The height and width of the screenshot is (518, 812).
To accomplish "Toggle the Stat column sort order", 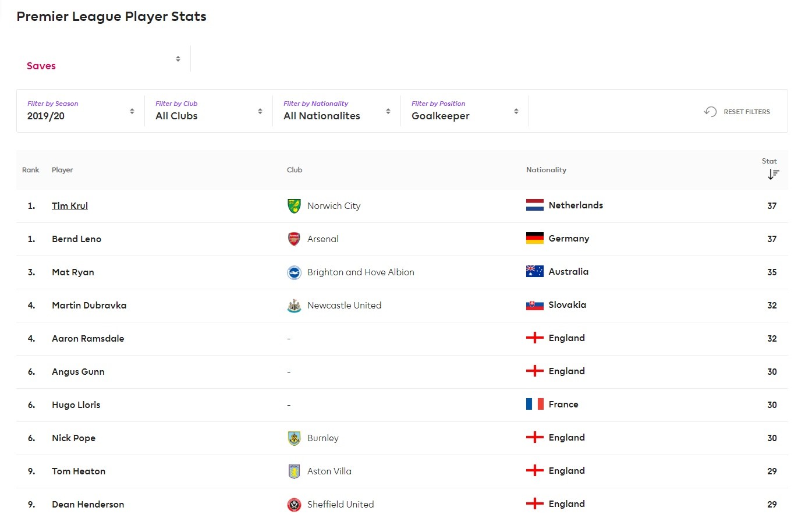I will pos(773,174).
